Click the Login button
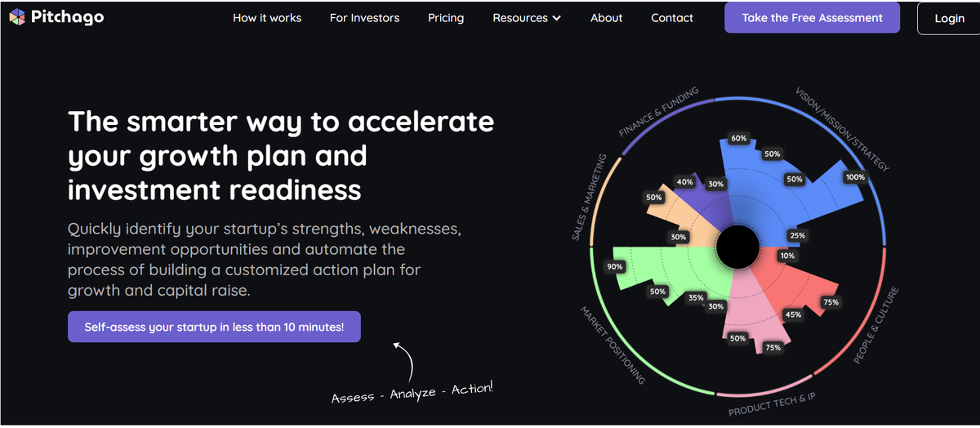This screenshot has width=980, height=428. [949, 18]
